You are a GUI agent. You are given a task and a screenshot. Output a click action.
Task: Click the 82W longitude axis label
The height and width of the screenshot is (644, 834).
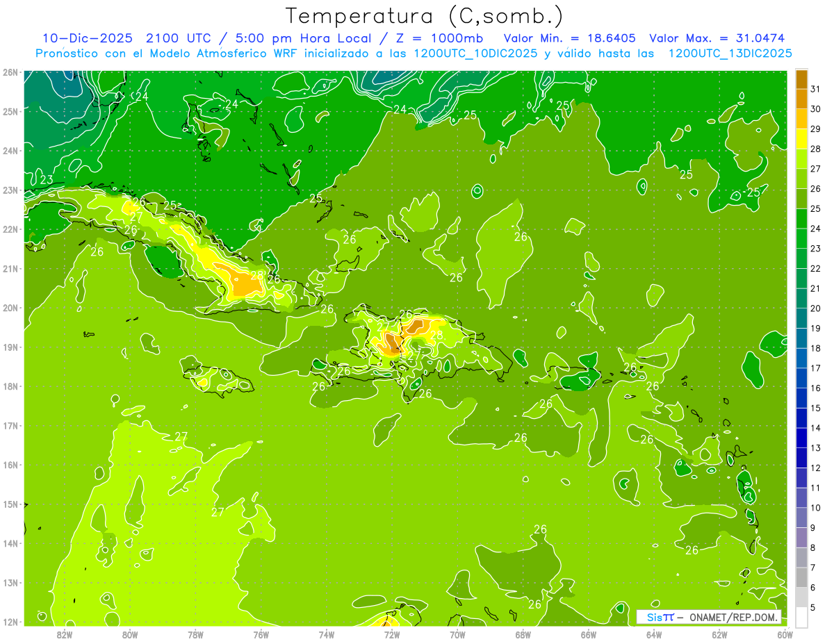click(x=65, y=634)
